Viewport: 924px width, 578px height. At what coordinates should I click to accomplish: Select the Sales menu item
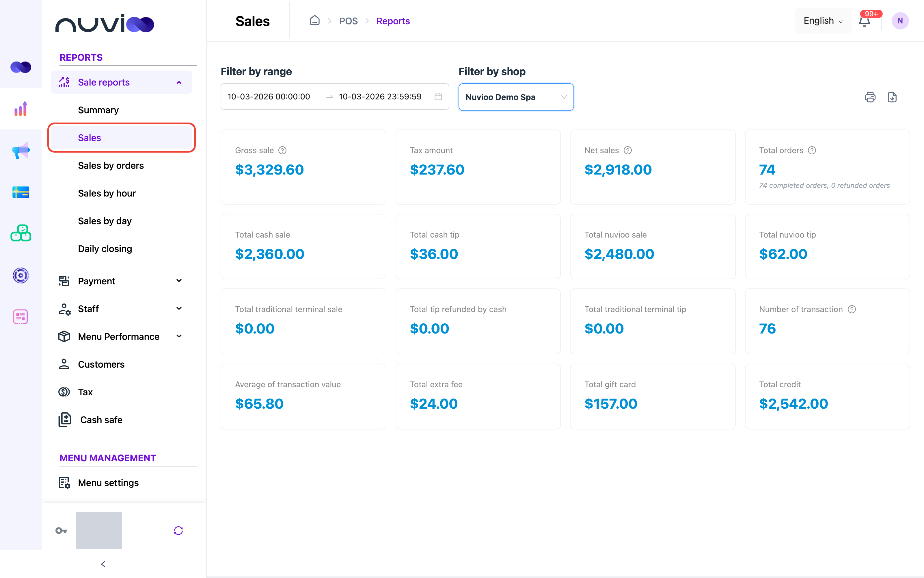pos(121,138)
